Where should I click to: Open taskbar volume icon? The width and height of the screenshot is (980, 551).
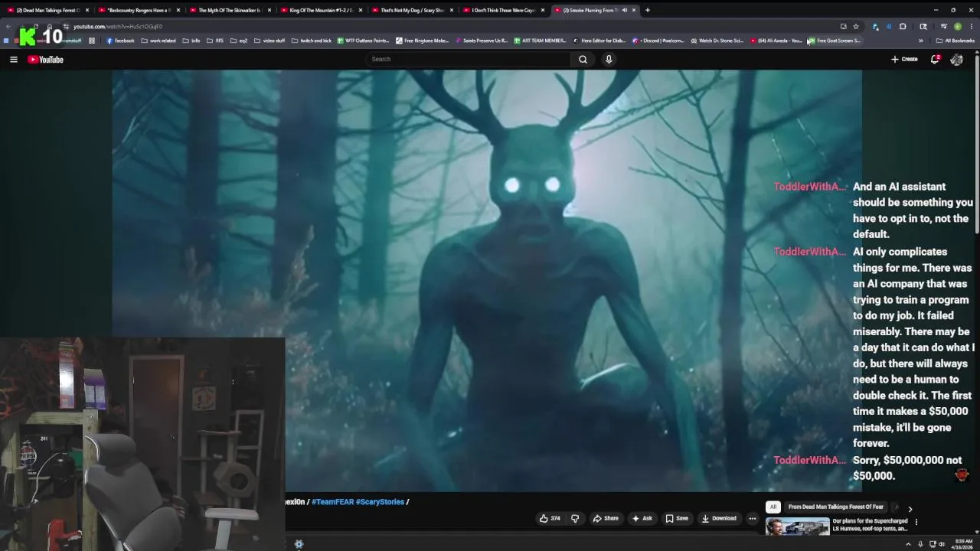coord(941,544)
